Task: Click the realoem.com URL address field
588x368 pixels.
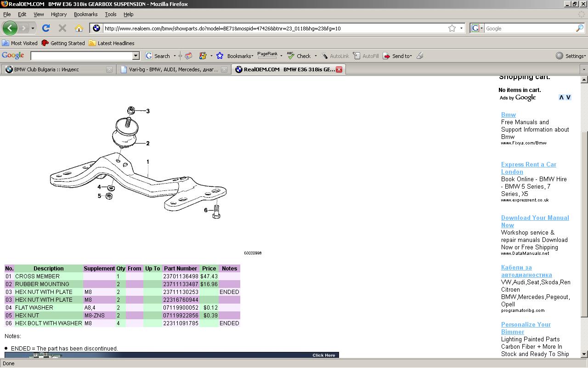Action: click(x=275, y=28)
